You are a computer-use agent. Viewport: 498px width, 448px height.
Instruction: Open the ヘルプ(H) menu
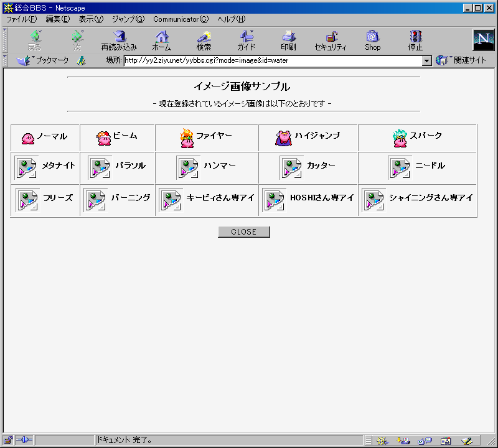point(232,19)
